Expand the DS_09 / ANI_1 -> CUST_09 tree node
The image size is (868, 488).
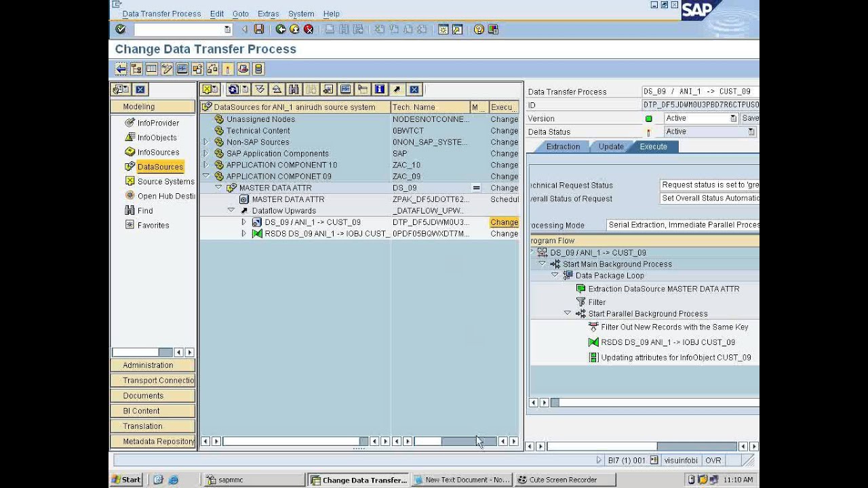[x=243, y=222]
